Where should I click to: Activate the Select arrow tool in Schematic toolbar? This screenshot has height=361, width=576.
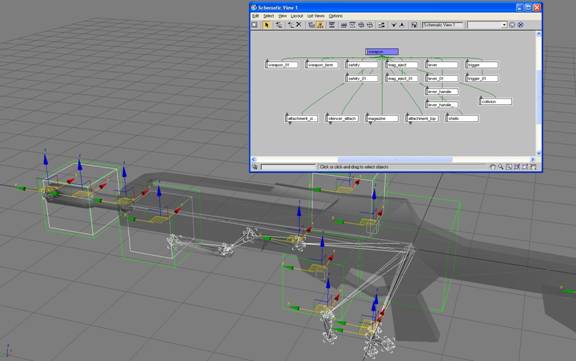(x=267, y=25)
